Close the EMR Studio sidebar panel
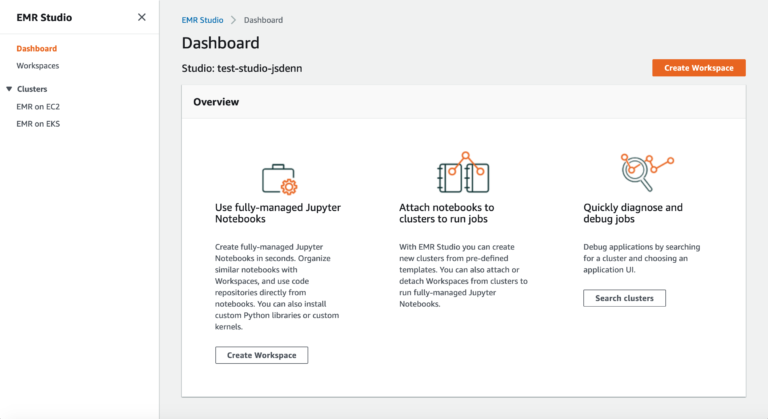Screen dimensions: 768x419 click(142, 17)
